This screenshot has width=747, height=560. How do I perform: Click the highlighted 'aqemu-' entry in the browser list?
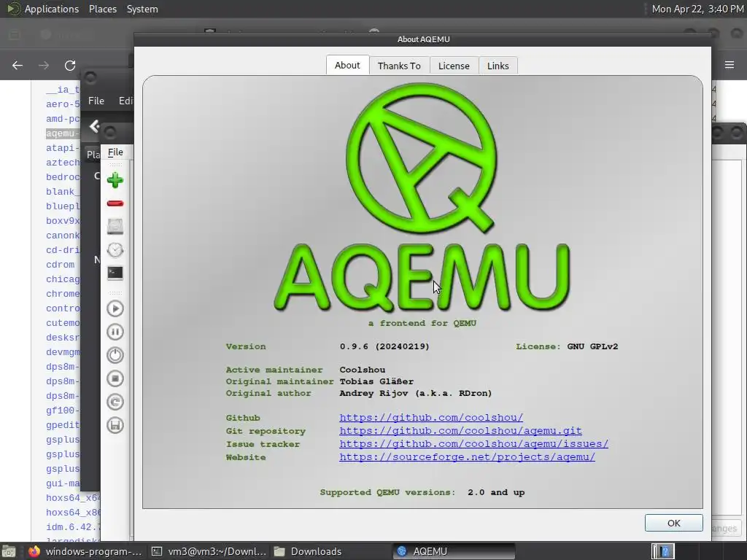(62, 133)
